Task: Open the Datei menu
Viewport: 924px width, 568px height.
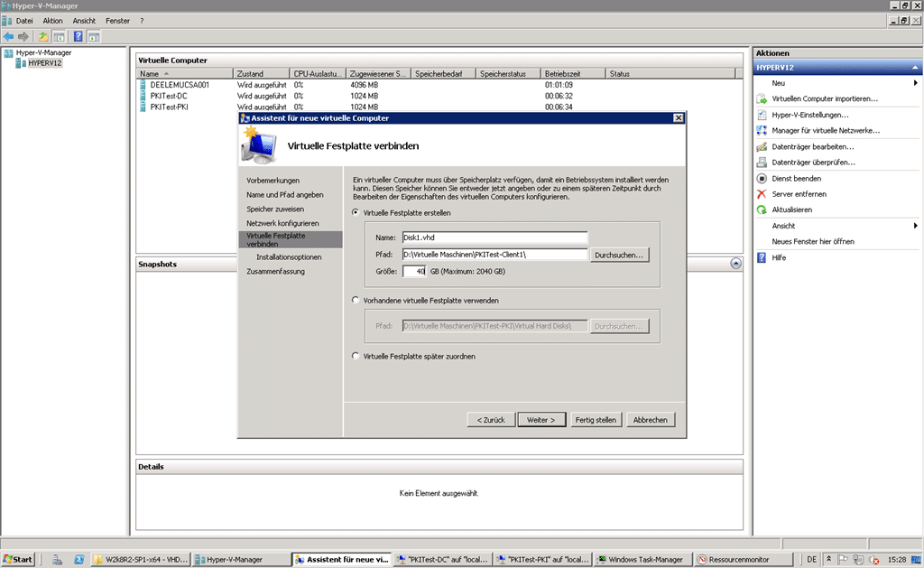Action: click(x=24, y=21)
